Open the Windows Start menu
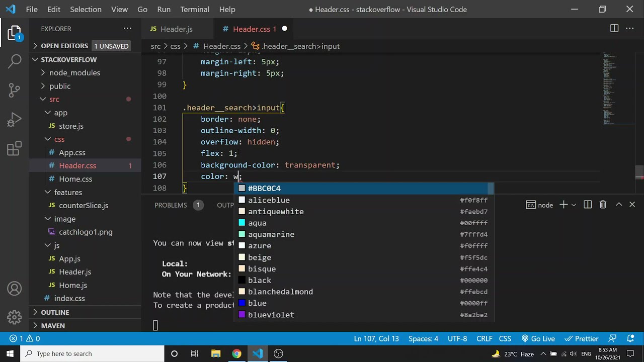 (x=10, y=353)
